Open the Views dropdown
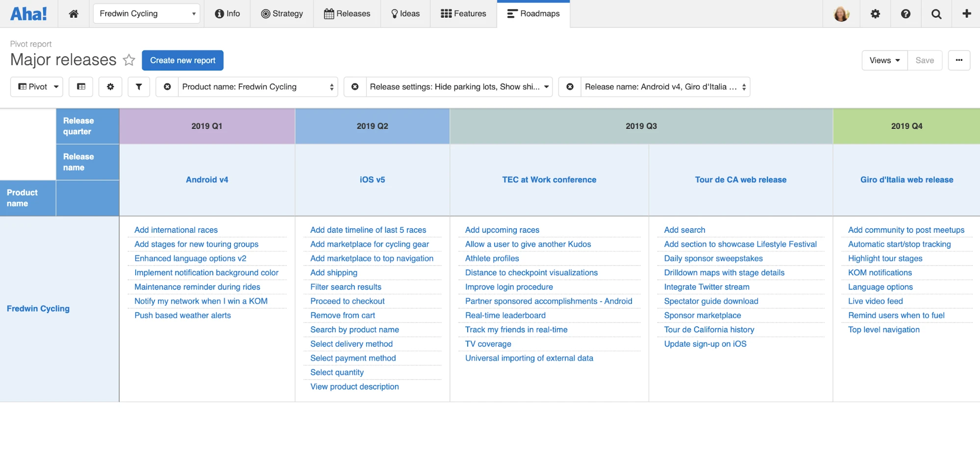The height and width of the screenshot is (458, 980). [x=884, y=60]
